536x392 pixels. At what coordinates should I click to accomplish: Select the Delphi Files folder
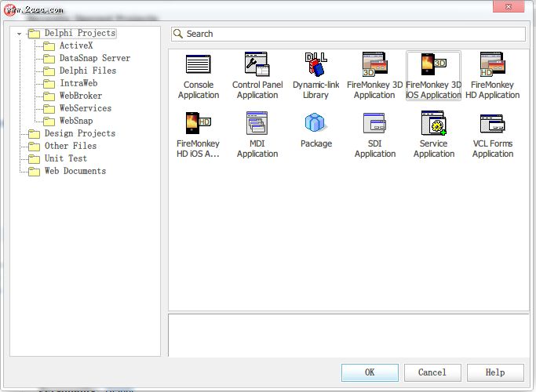pyautogui.click(x=79, y=71)
